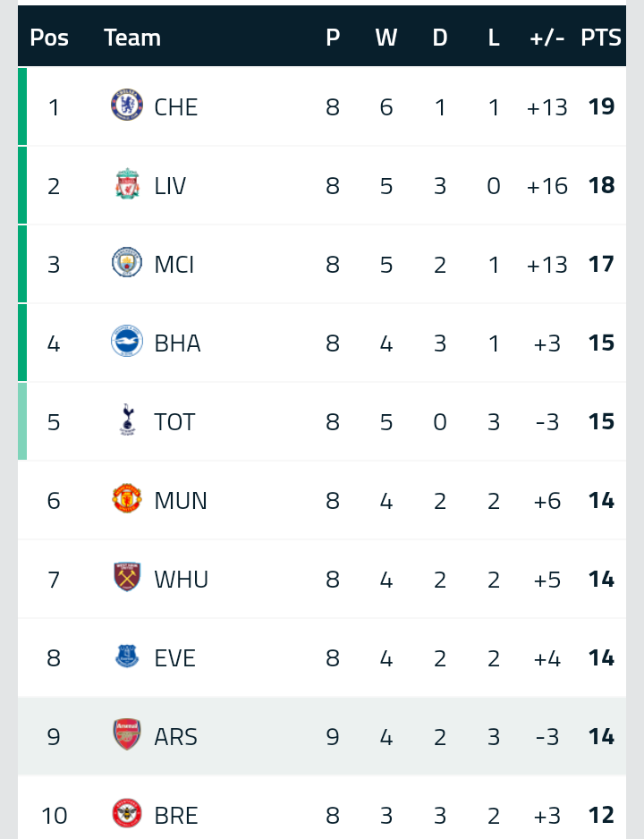644x839 pixels.
Task: Sort by the W wins header
Action: 386,38
